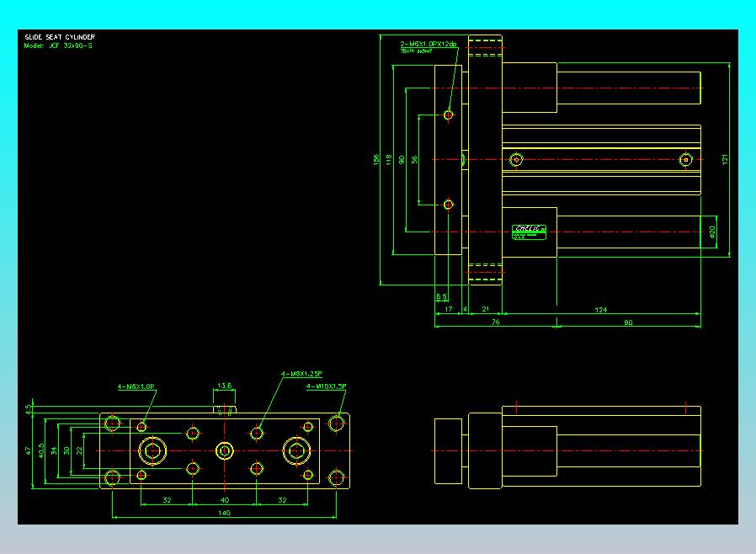Select the 140 overall width dimension
Image resolution: width=756 pixels, height=554 pixels.
tap(224, 513)
